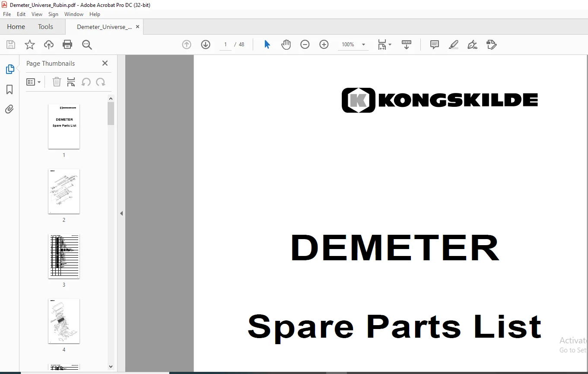
Task: Open the Help menu
Action: 95,14
